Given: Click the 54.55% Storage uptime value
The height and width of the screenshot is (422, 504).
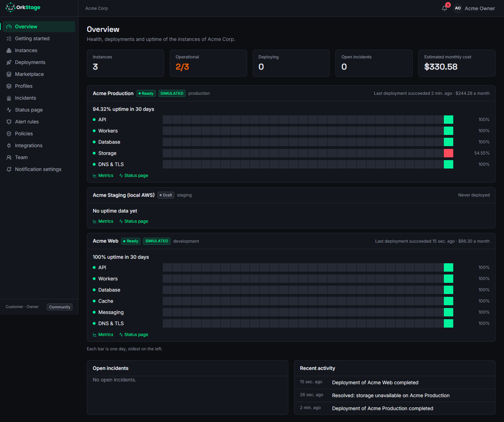Looking at the screenshot, I should coord(482,153).
